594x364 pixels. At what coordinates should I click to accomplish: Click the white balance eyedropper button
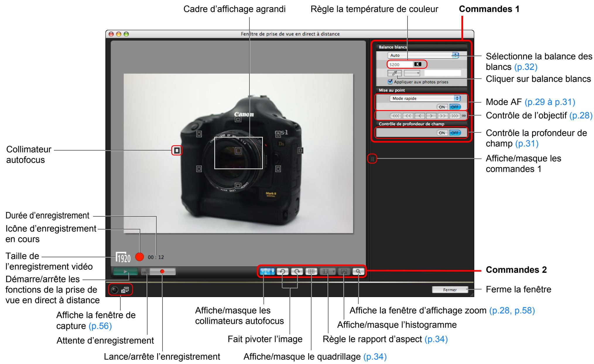tap(395, 73)
